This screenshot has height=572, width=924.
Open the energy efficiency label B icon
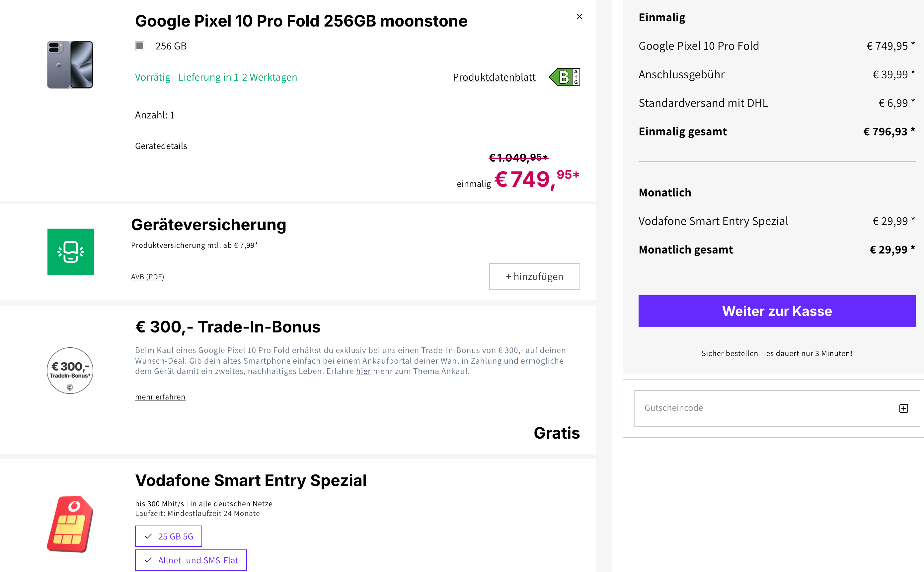[565, 77]
